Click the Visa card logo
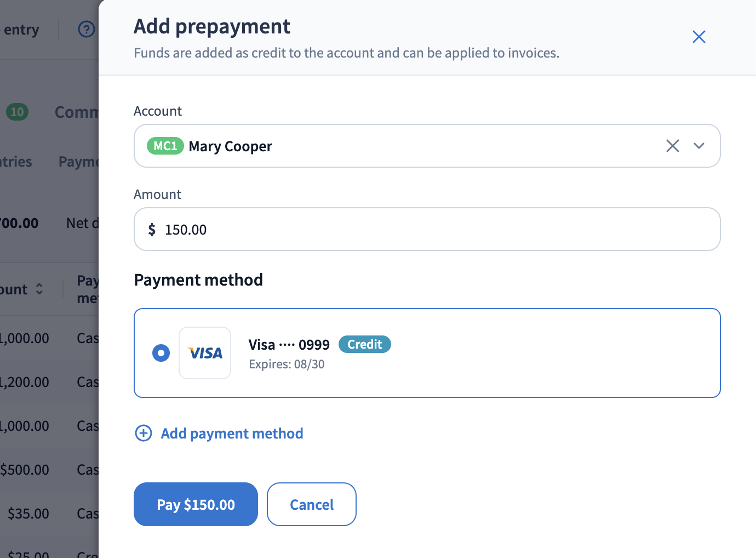 pos(205,353)
